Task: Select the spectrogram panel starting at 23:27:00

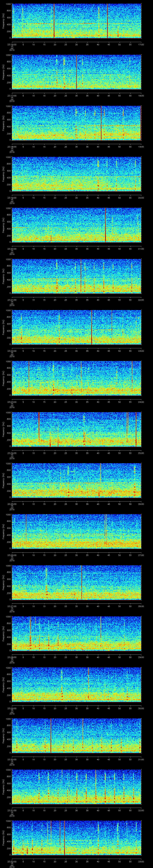Action: [76, 583]
